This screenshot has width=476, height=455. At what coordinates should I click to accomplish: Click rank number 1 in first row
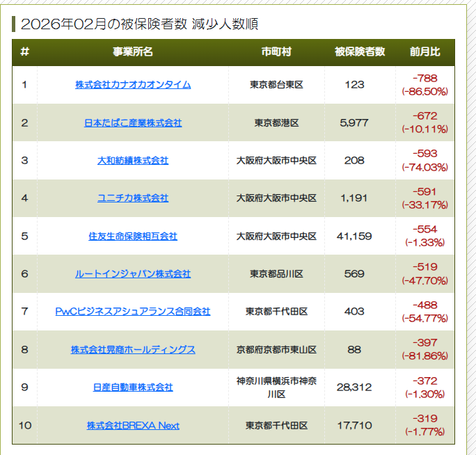tap(24, 85)
